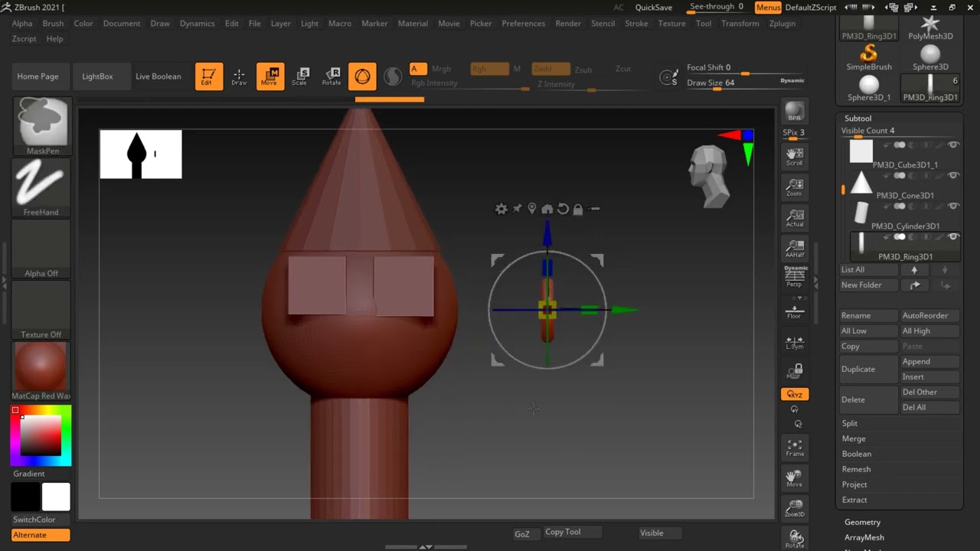The width and height of the screenshot is (980, 551).
Task: Toggle the Floor grid
Action: point(795,310)
